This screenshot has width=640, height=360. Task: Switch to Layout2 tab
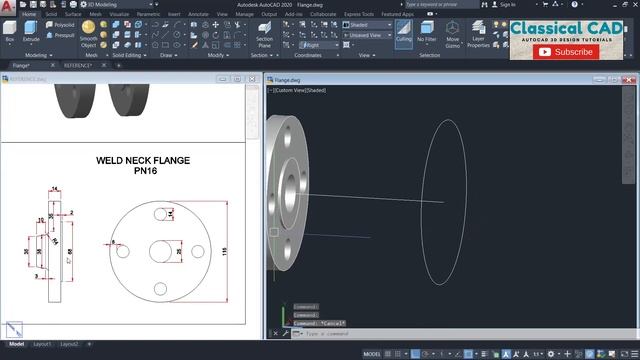[69, 344]
